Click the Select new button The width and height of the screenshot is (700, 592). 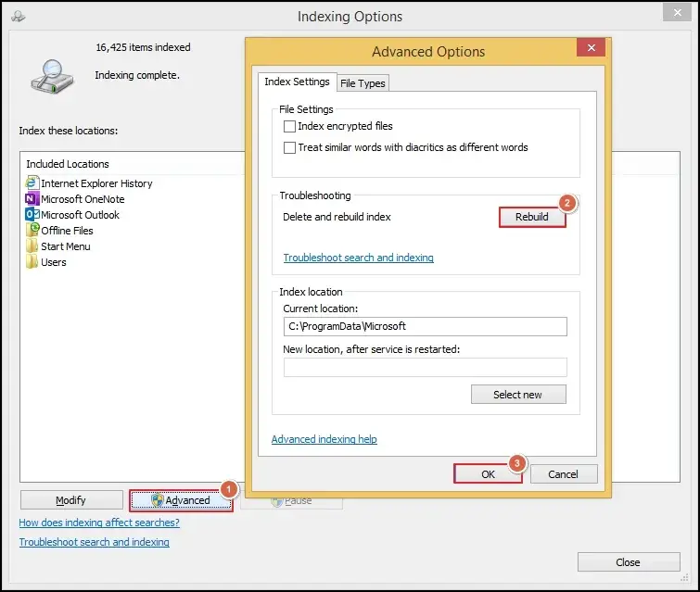point(518,395)
